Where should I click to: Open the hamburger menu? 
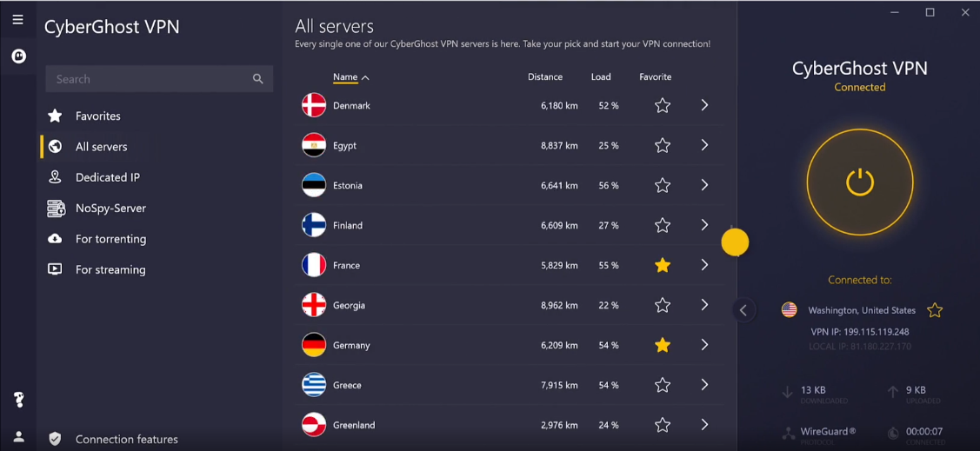click(18, 20)
